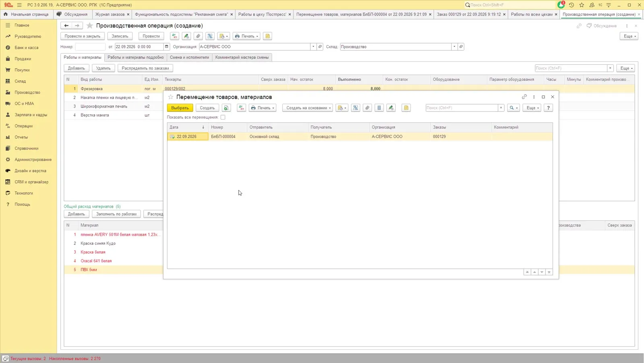Open the Смена и исполнители tab

tap(190, 58)
